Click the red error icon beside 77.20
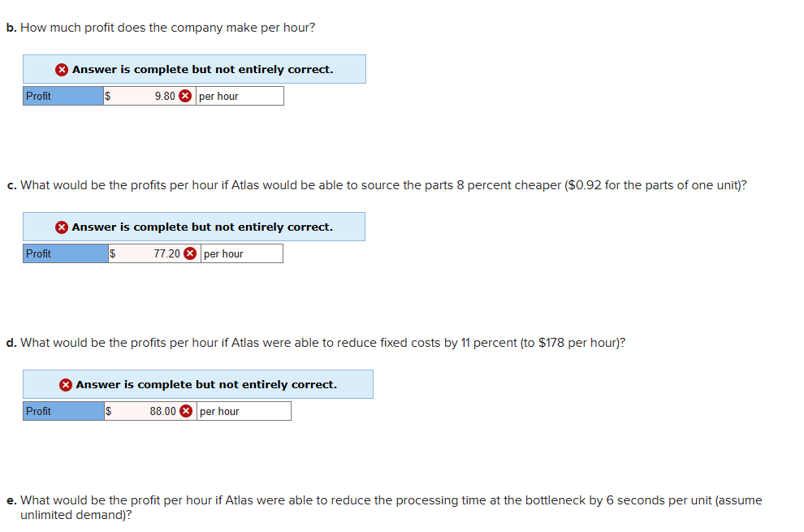The image size is (804, 532). click(188, 253)
